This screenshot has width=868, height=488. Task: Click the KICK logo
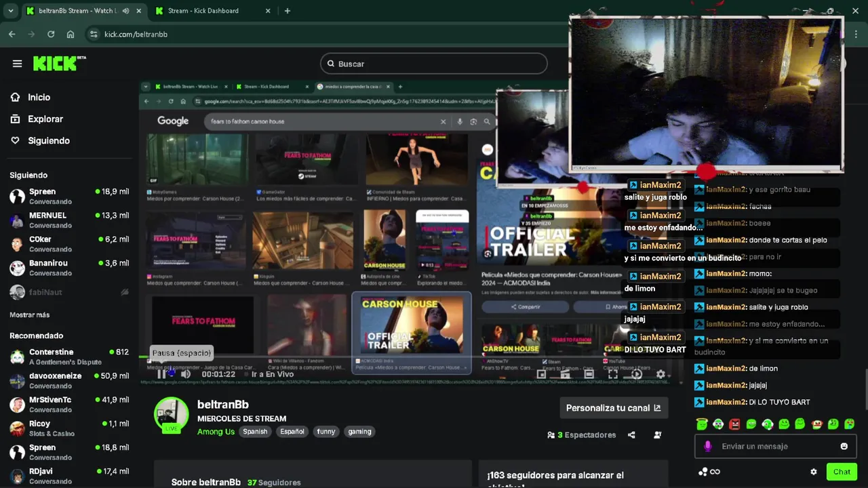point(60,63)
